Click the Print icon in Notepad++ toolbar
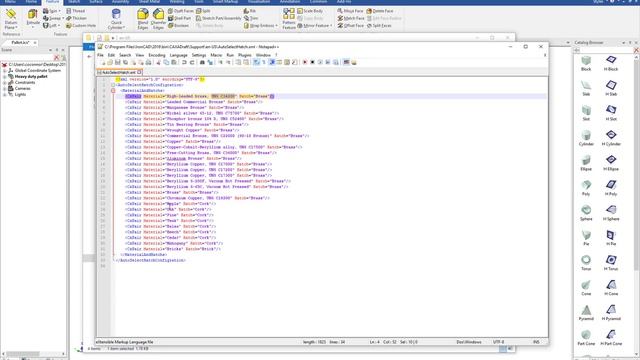The width and height of the screenshot is (640, 360). click(x=149, y=62)
